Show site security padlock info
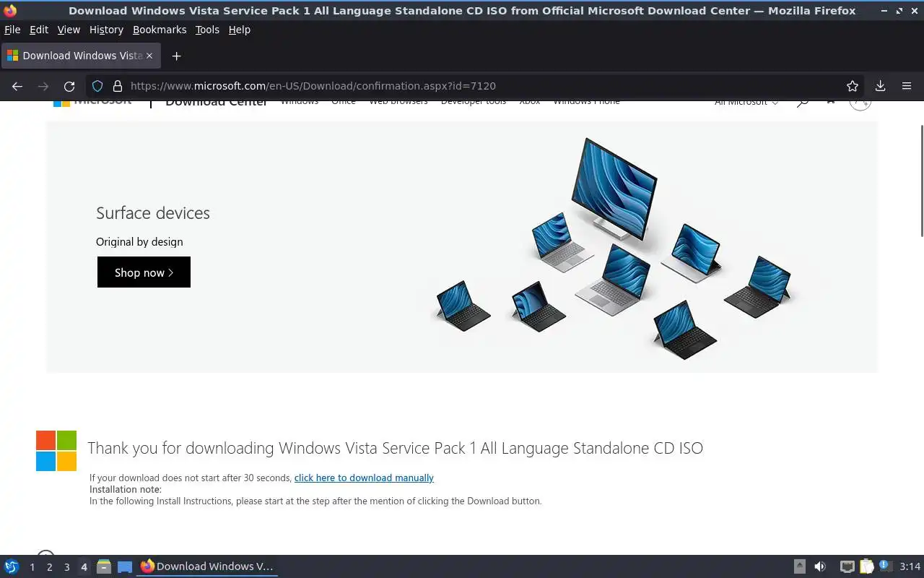Image resolution: width=924 pixels, height=578 pixels. pos(118,86)
